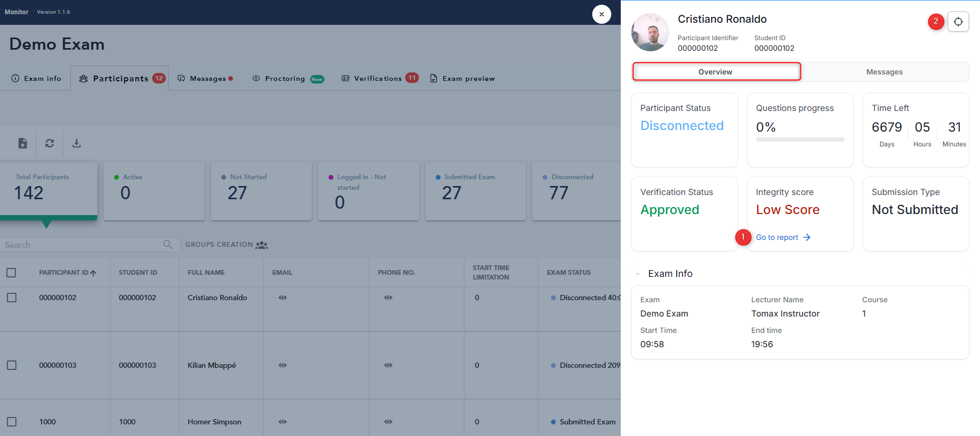Screen dimensions: 980x436
Task: Open the Proctoring tab
Action: (x=288, y=78)
